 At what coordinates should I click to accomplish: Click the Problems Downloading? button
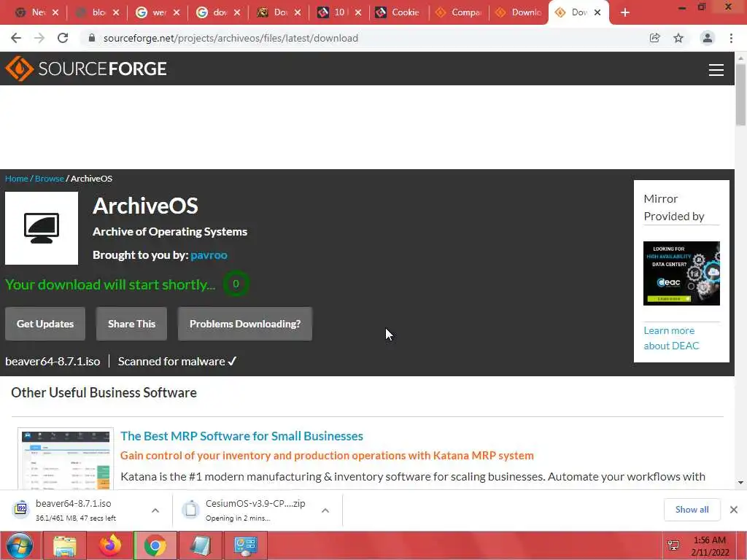pyautogui.click(x=245, y=324)
